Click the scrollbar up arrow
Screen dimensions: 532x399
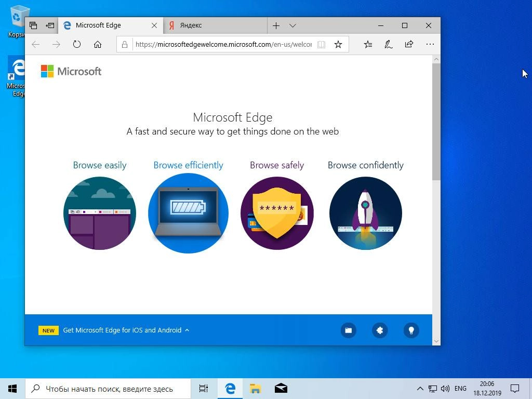436,59
